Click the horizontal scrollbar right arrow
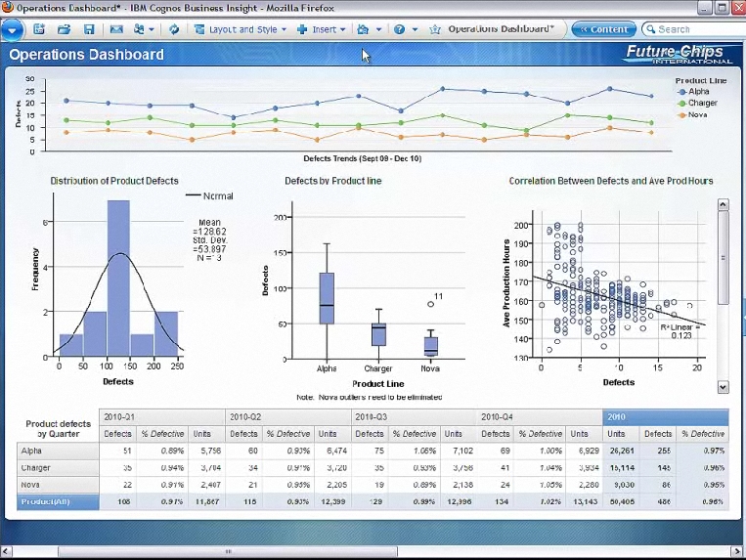Image resolution: width=746 pixels, height=560 pixels. 739,551
